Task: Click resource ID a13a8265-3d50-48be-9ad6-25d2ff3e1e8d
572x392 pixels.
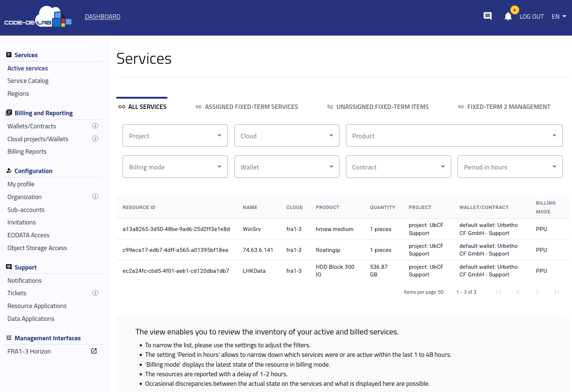Action: (x=176, y=229)
